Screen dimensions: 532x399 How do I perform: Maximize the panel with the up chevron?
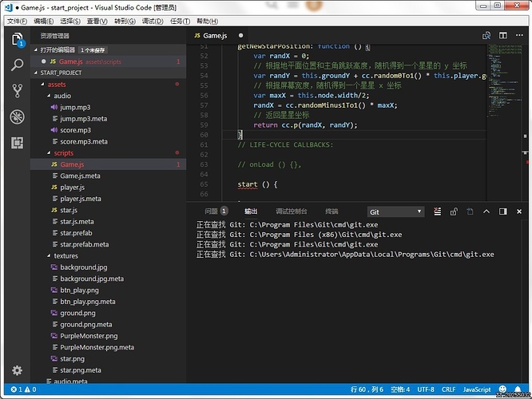(486, 211)
